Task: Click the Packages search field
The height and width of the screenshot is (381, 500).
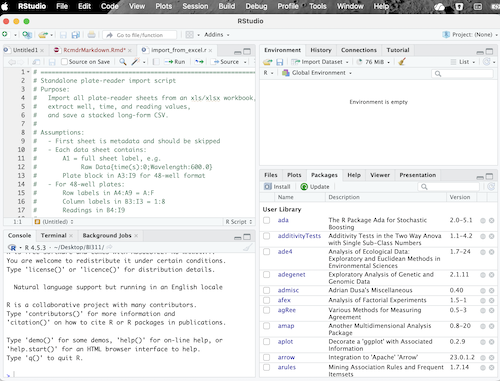Action: pyautogui.click(x=448, y=187)
